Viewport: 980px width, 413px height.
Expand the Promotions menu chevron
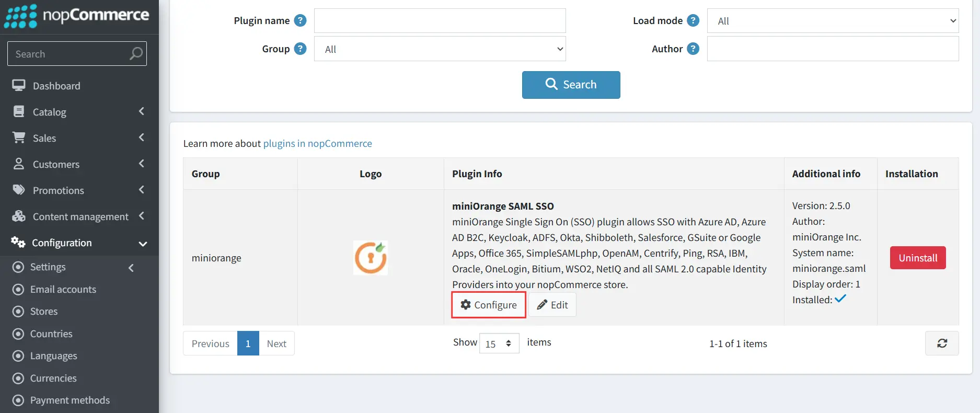point(142,190)
